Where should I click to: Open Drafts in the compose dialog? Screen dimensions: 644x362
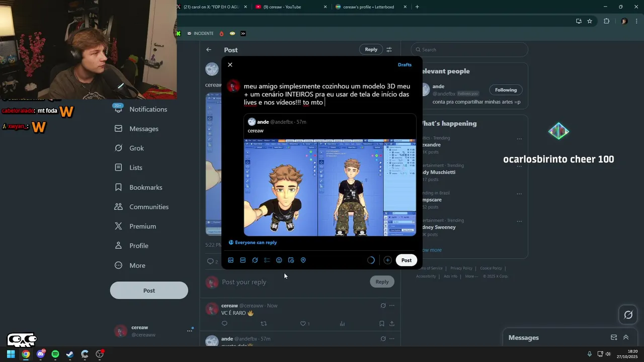(405, 65)
